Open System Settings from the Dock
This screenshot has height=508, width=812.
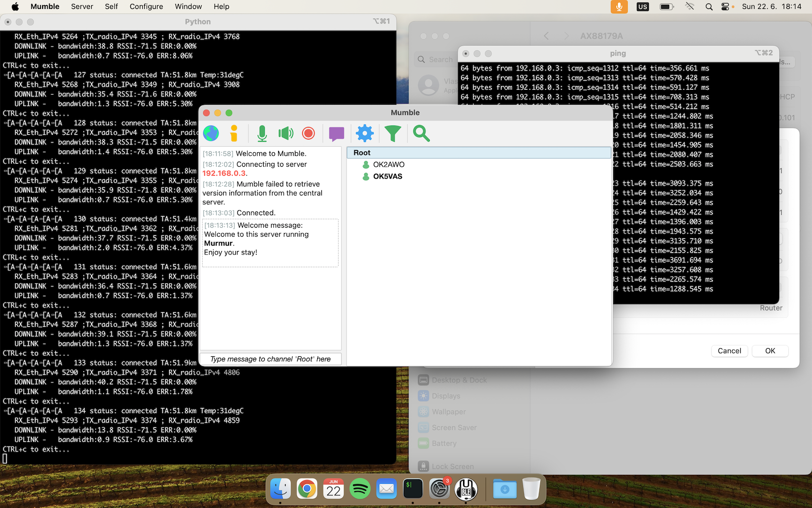coord(439,489)
